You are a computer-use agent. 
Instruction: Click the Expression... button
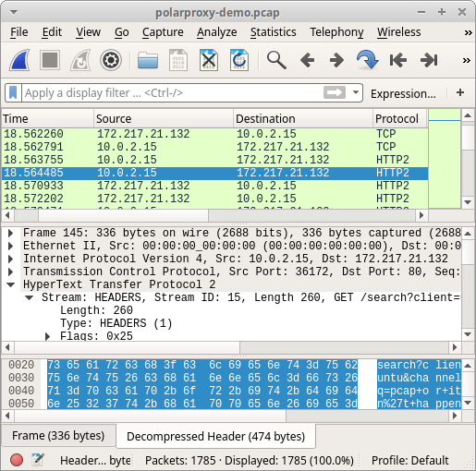click(403, 93)
